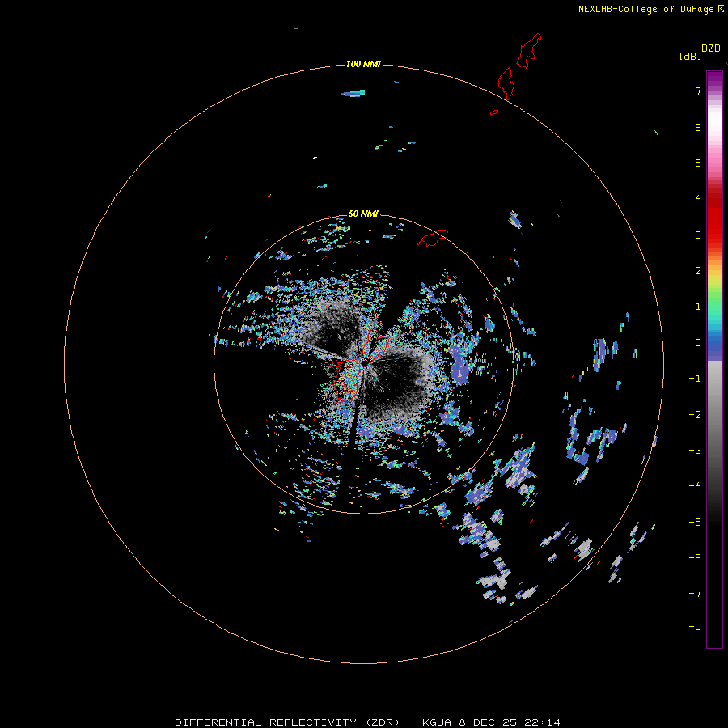Viewport: 728px width, 728px height.
Task: Click the 2 value on color scale
Action: tap(698, 271)
